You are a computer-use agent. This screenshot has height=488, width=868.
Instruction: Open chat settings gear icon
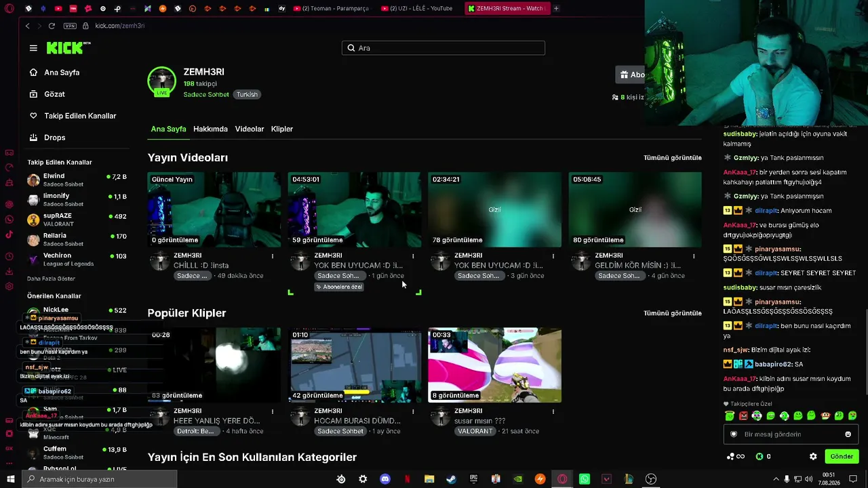pyautogui.click(x=813, y=457)
